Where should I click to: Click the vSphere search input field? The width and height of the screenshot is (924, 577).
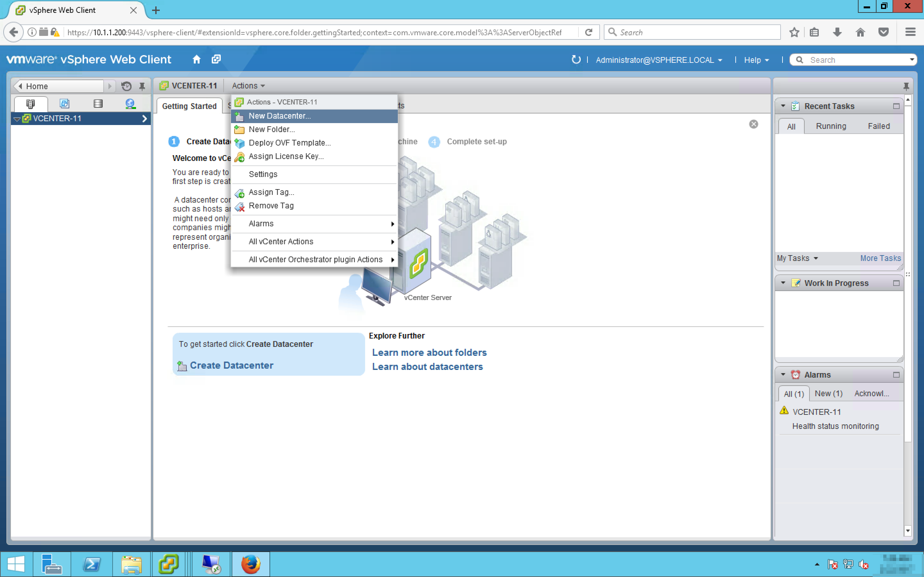coord(855,60)
